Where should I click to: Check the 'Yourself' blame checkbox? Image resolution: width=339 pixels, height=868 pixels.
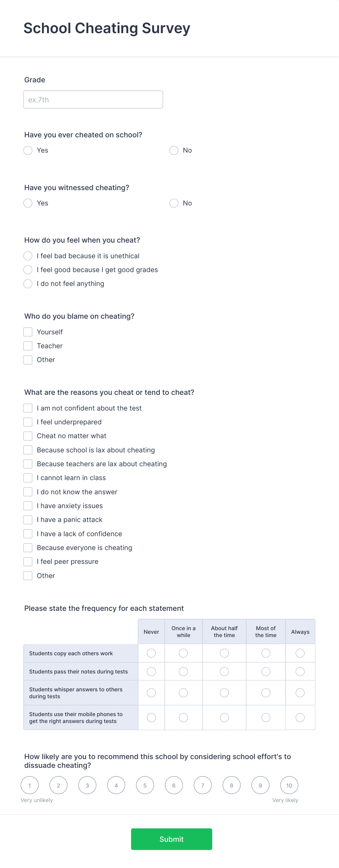click(28, 332)
